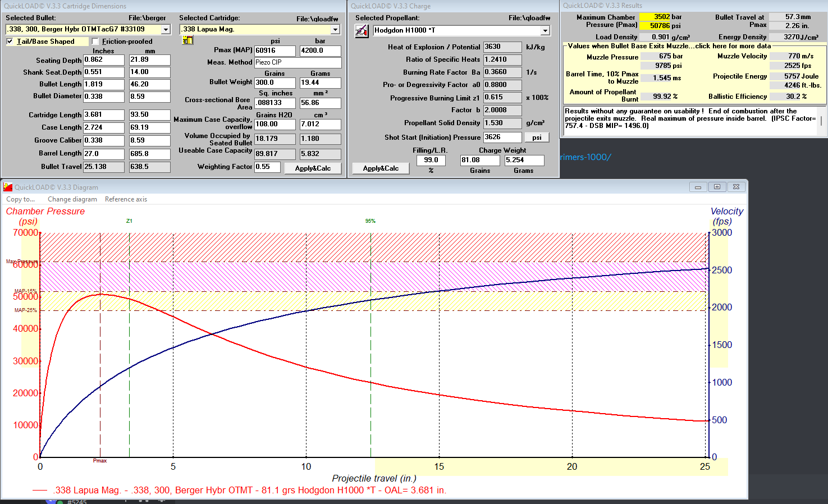Click the Cartridge Length inches field
Image resolution: width=828 pixels, height=504 pixels.
(104, 114)
